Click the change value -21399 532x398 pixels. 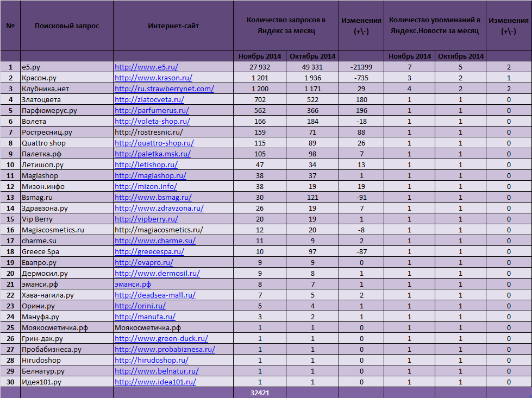click(361, 67)
